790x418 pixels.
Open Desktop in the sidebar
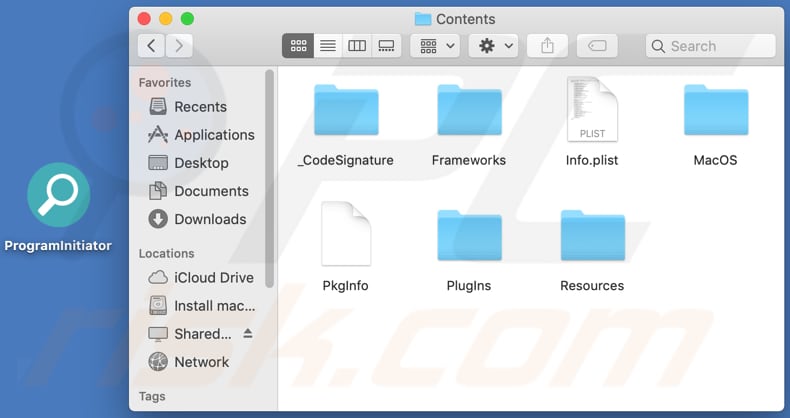pos(189,163)
